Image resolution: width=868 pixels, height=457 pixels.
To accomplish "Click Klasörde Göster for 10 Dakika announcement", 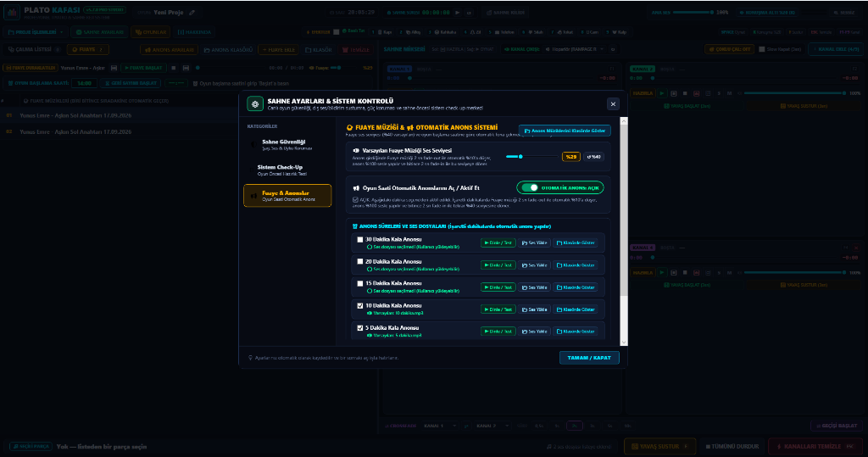I will pos(576,309).
